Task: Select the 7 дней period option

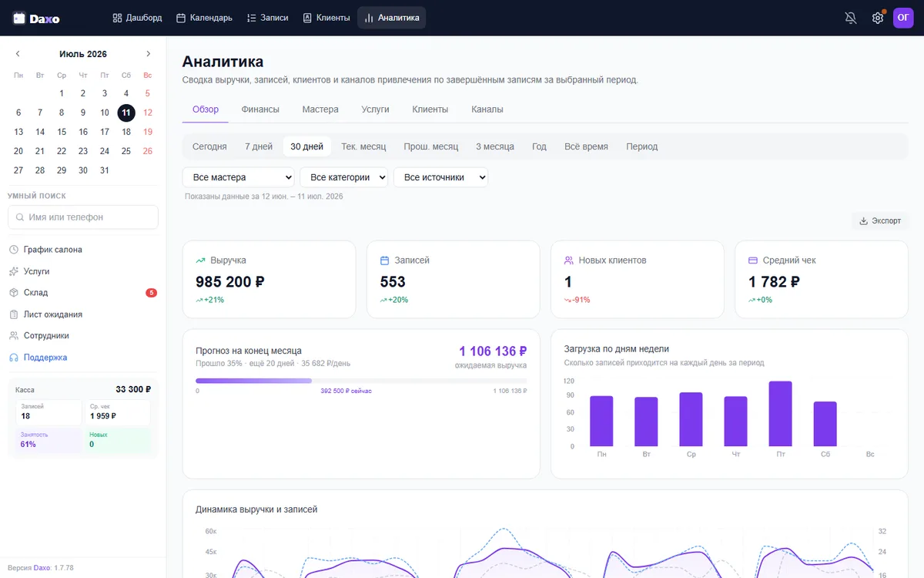Action: click(x=259, y=146)
